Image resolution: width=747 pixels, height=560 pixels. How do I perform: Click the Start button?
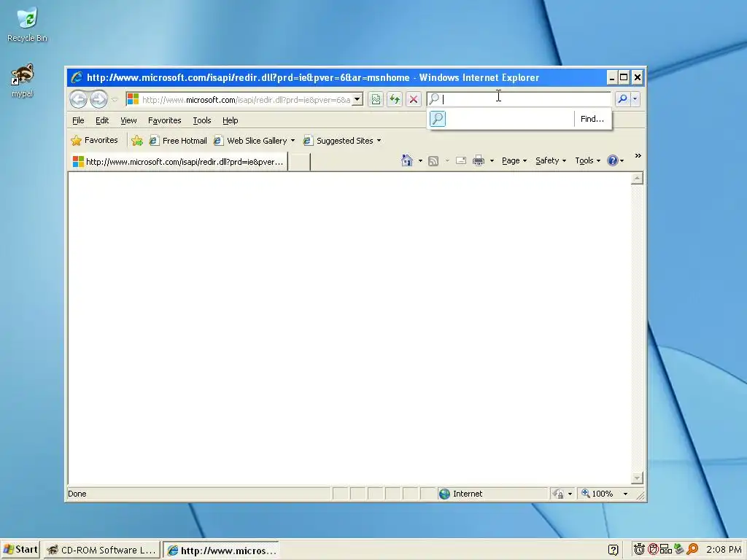tap(20, 550)
